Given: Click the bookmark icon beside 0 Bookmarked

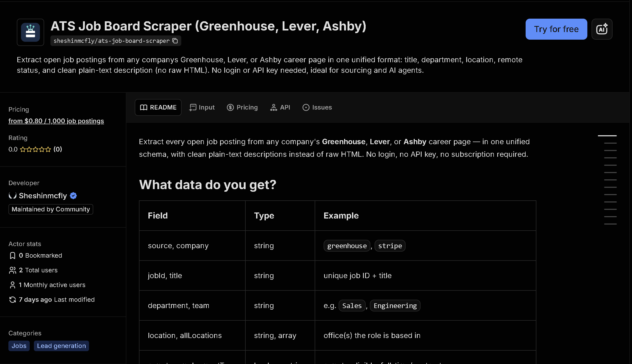Looking at the screenshot, I should click(x=12, y=256).
